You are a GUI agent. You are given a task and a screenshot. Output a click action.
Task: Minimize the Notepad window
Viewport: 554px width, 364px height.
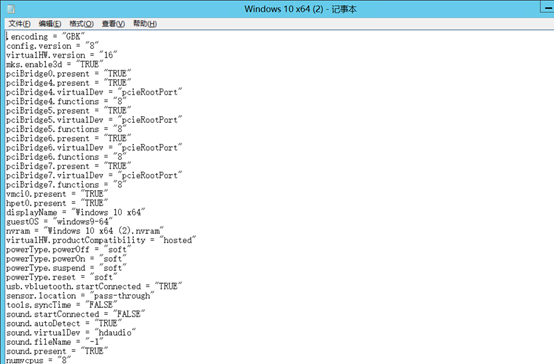point(547,8)
